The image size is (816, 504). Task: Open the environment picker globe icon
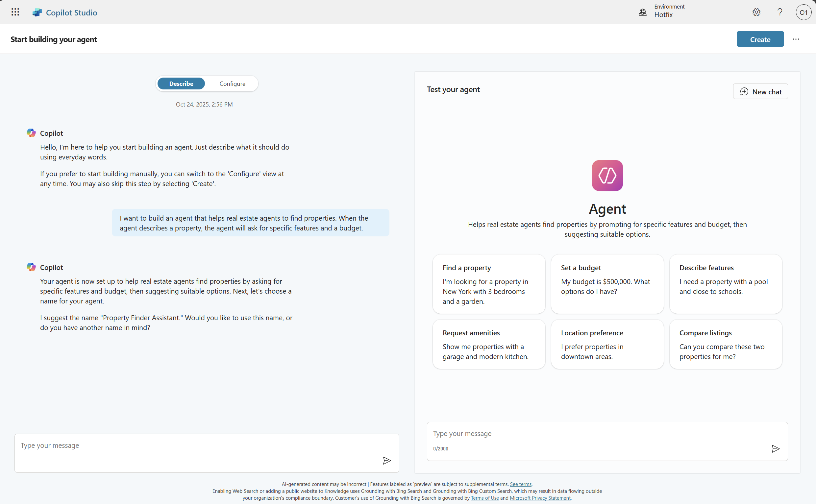(x=642, y=12)
